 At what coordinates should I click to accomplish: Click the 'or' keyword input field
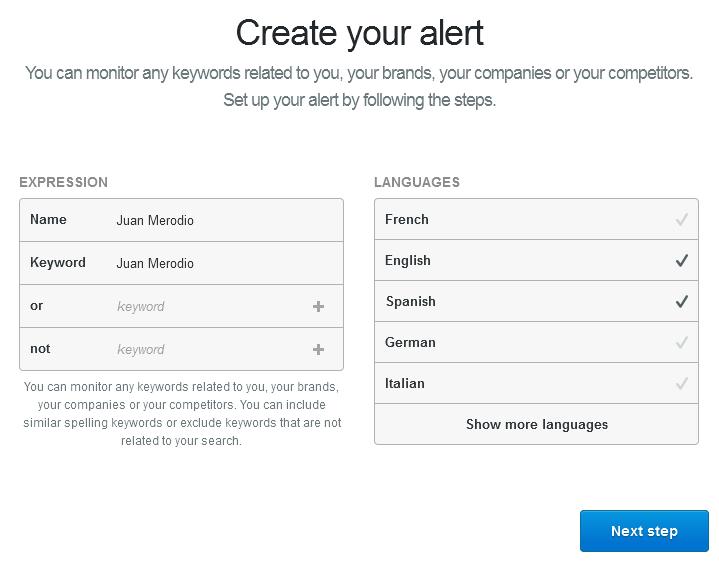click(x=211, y=306)
